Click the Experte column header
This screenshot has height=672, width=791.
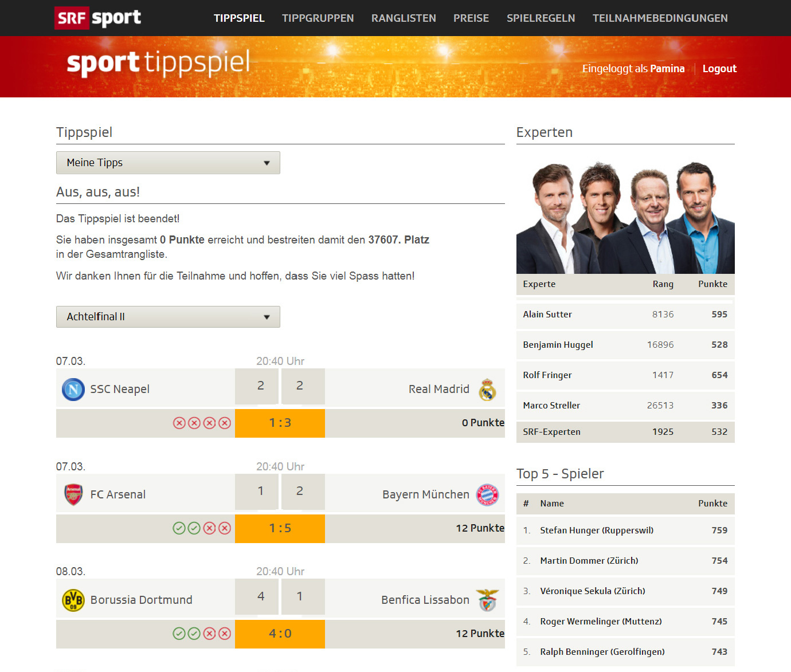click(539, 284)
